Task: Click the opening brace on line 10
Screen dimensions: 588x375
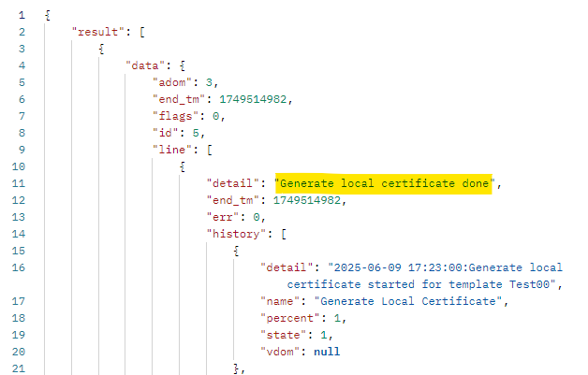Action: (x=183, y=167)
